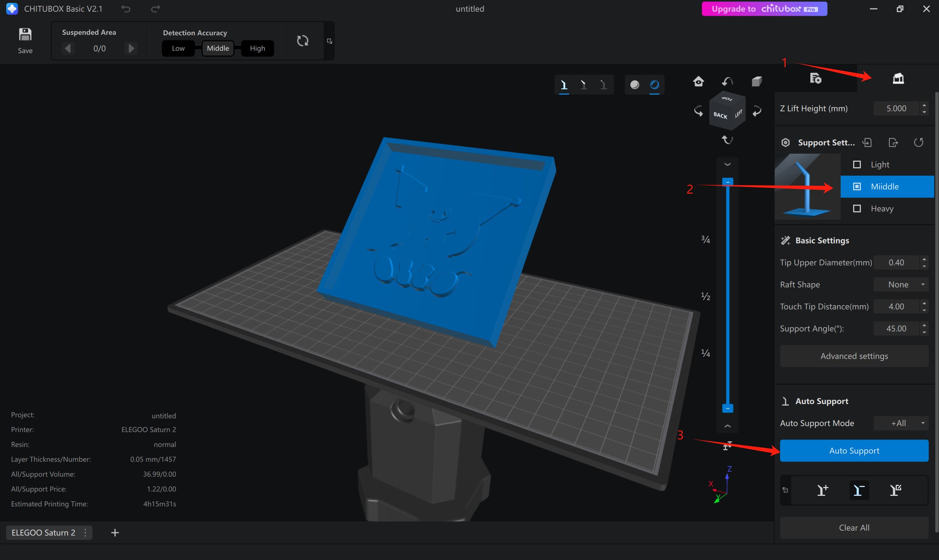
Task: Set detection accuracy to Low
Action: (178, 48)
